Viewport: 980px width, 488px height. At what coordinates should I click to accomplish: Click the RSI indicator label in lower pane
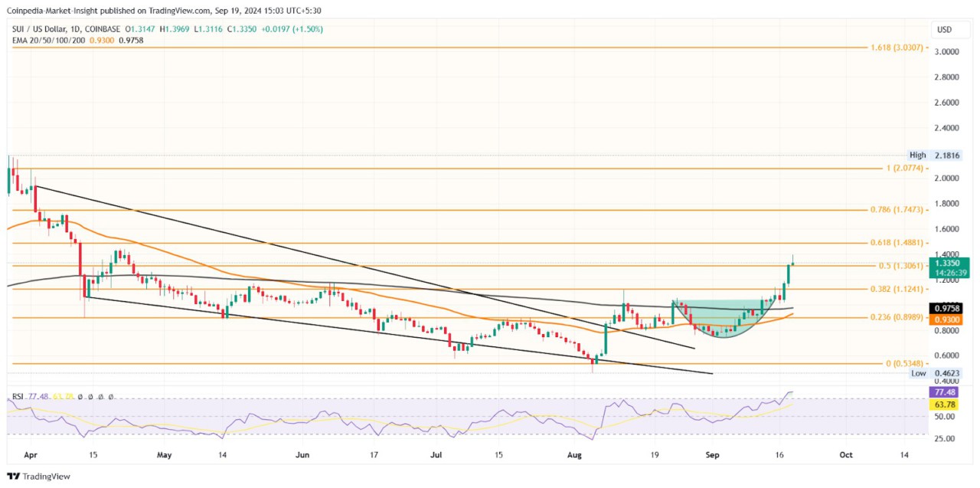tap(17, 397)
